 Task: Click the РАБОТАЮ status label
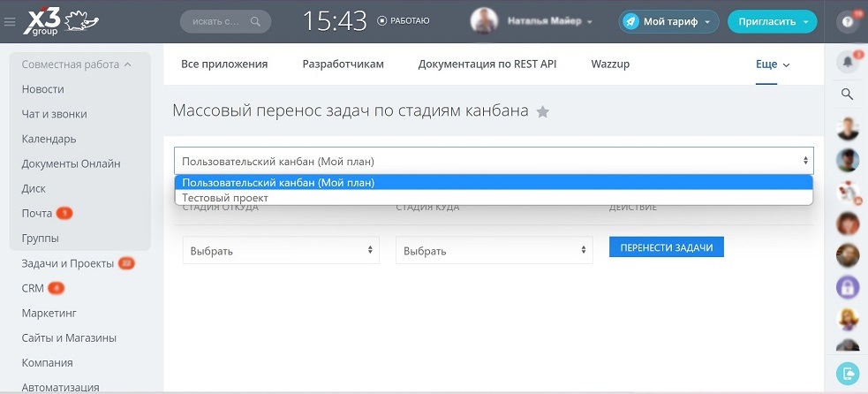point(411,21)
